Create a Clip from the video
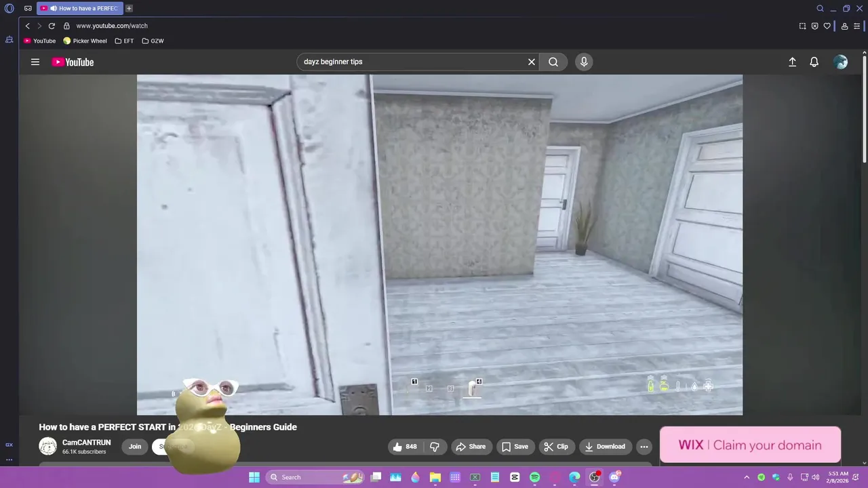 pyautogui.click(x=556, y=446)
